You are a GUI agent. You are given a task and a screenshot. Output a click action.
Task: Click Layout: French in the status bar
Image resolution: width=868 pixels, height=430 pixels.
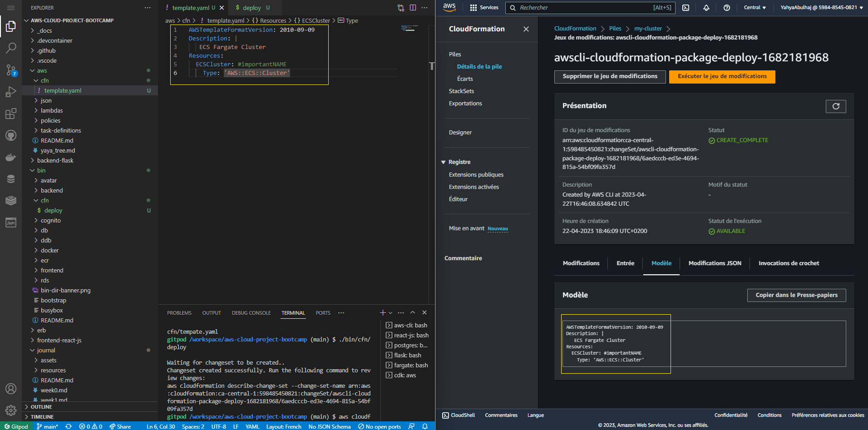pyautogui.click(x=284, y=426)
